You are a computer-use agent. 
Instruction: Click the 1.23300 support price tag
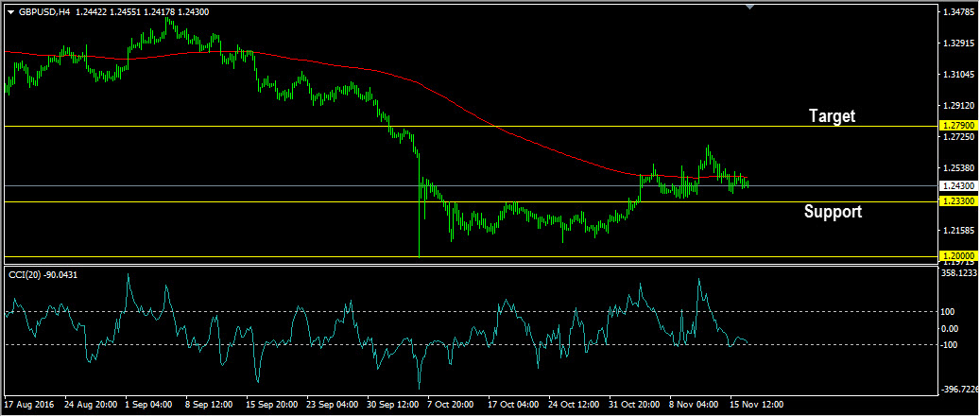957,201
